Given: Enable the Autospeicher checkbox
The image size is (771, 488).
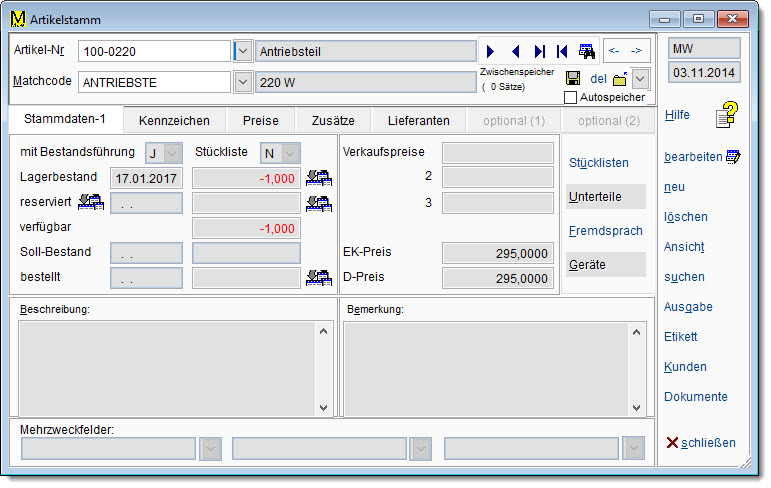Looking at the screenshot, I should click(571, 98).
